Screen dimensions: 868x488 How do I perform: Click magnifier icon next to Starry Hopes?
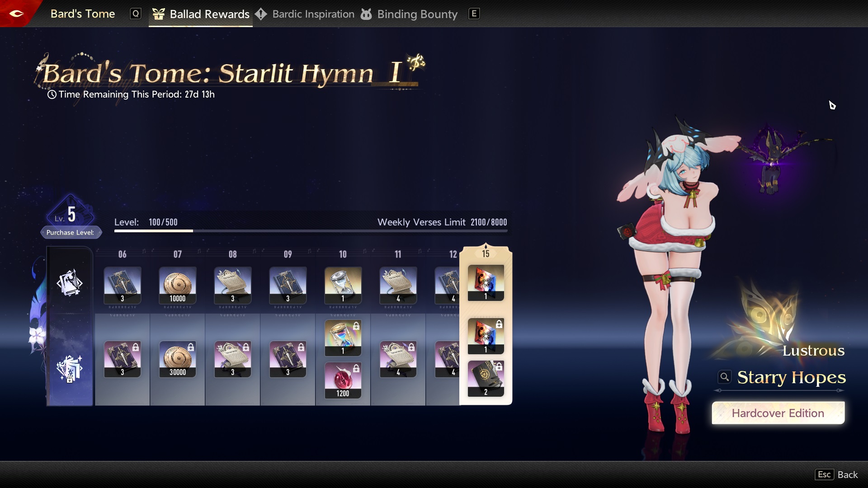pyautogui.click(x=724, y=377)
